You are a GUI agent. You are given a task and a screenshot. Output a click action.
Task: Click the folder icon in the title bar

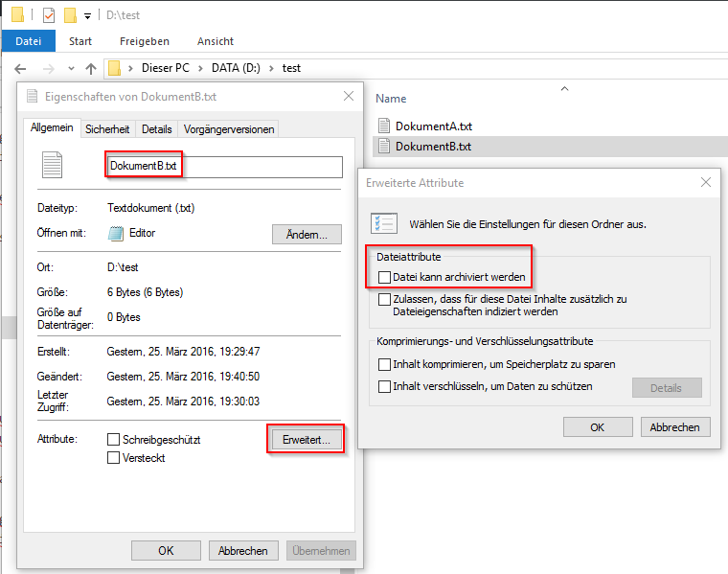(17, 14)
